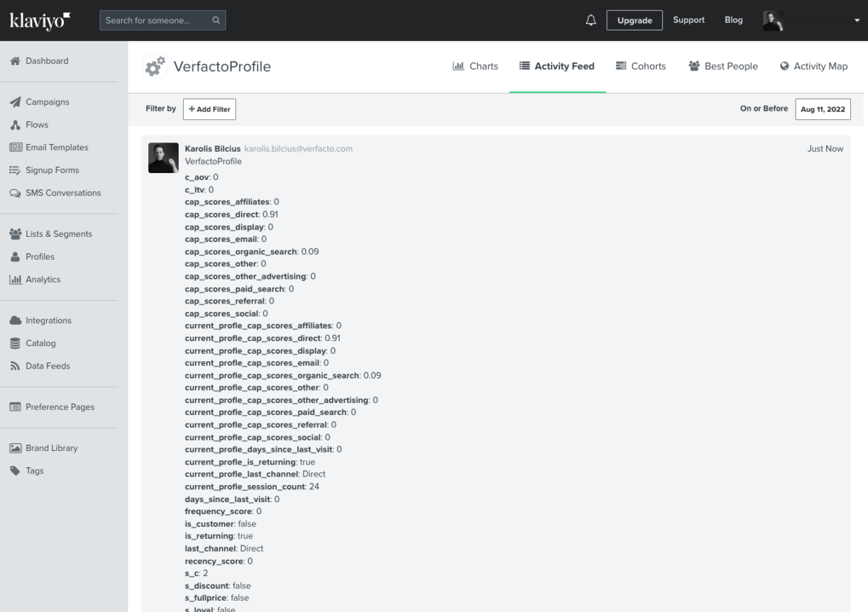Click the Lists & Segments people icon

[15, 234]
